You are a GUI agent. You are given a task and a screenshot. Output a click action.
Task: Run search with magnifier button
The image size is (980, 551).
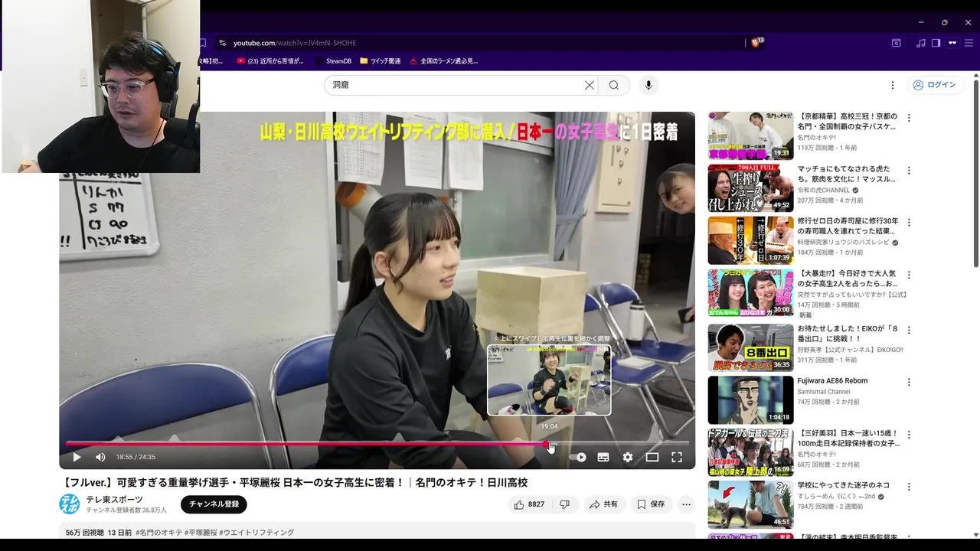coord(614,85)
